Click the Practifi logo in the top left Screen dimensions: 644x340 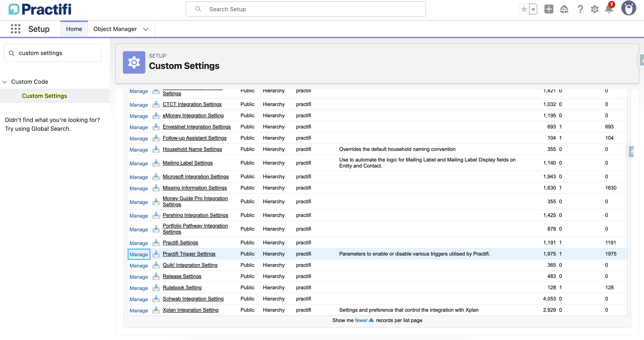pyautogui.click(x=39, y=9)
